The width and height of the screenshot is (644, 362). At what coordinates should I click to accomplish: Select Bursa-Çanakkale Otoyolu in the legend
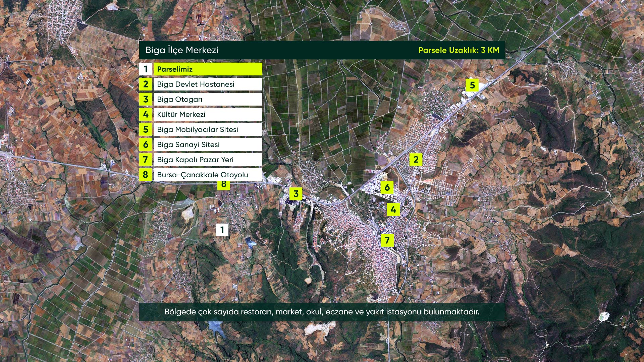tap(208, 175)
